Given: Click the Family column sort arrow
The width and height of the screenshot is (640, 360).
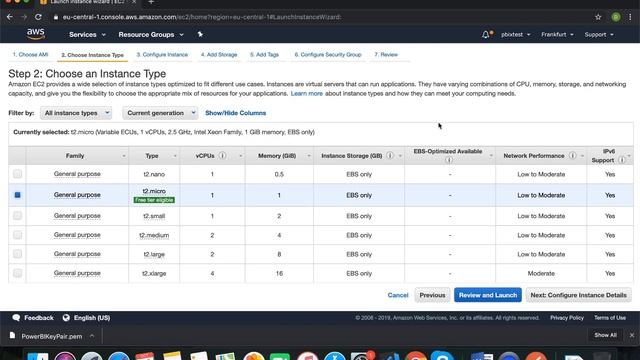Looking at the screenshot, I should coord(124,156).
